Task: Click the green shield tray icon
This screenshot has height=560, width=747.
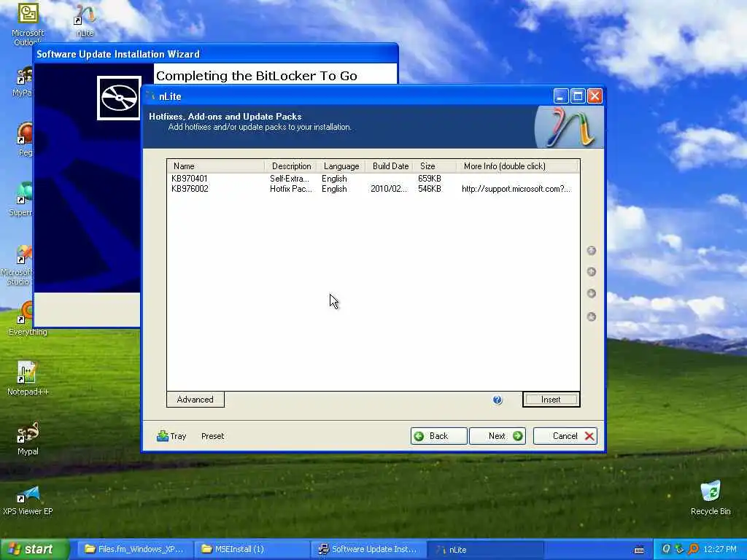Action: click(x=679, y=549)
